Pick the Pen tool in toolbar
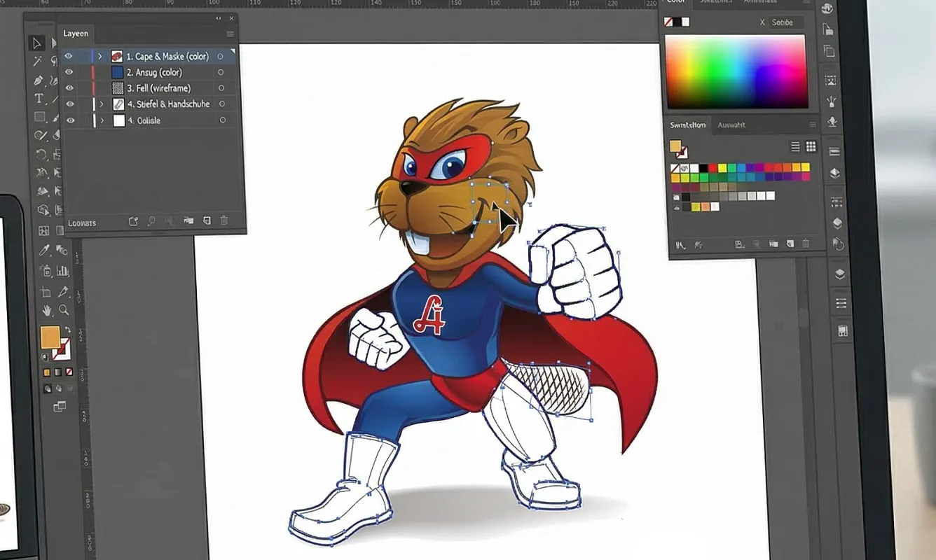Image resolution: width=936 pixels, height=560 pixels. click(39, 80)
